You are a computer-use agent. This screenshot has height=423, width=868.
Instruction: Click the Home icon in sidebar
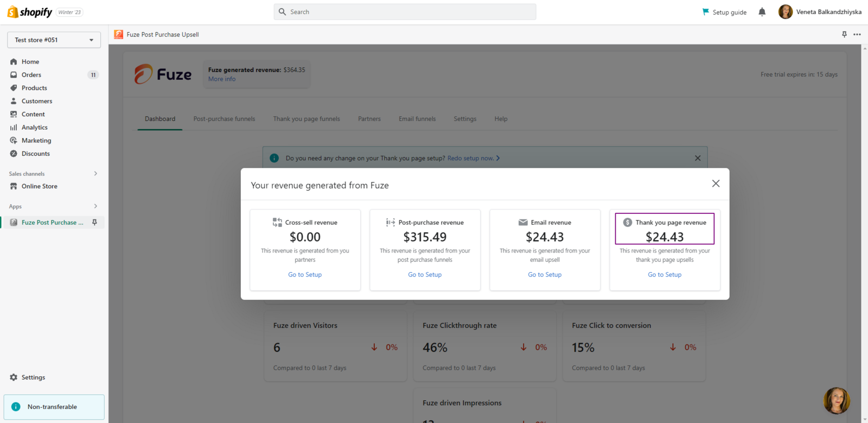point(14,62)
